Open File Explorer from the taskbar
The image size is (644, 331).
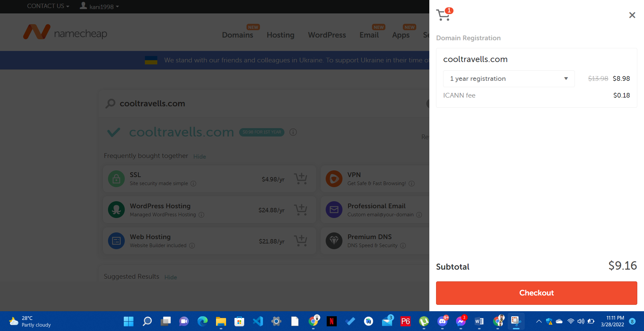click(x=221, y=321)
